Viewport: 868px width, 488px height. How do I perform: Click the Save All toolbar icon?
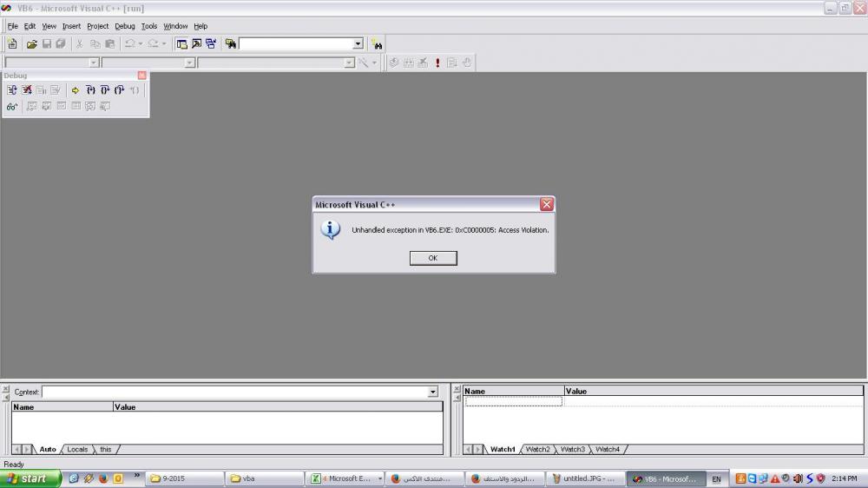61,43
